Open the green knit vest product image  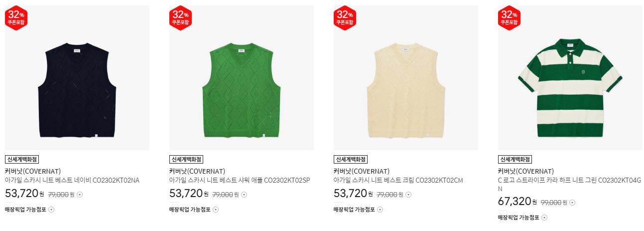[x=242, y=78]
